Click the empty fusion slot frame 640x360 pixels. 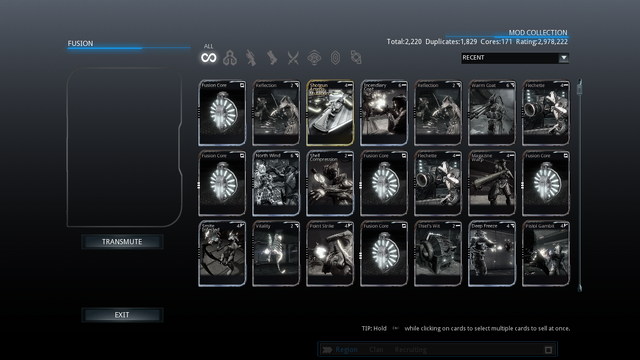coord(124,147)
